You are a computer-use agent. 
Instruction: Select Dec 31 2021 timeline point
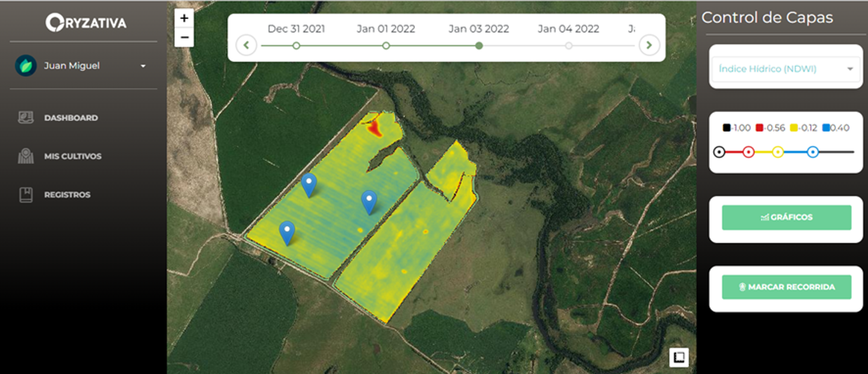pos(296,46)
